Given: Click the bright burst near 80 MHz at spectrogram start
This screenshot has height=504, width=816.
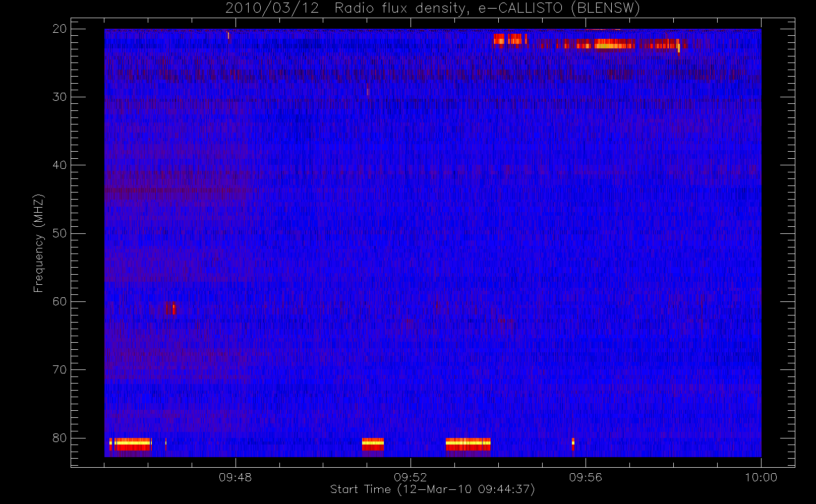Looking at the screenshot, I should point(131,444).
